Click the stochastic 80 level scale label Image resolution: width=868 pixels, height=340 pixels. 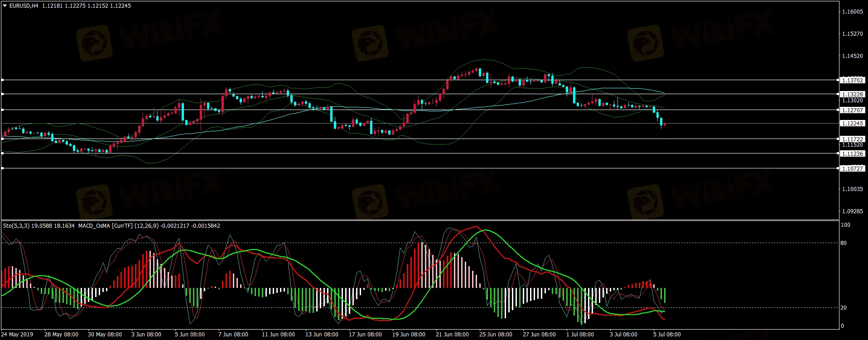click(843, 243)
